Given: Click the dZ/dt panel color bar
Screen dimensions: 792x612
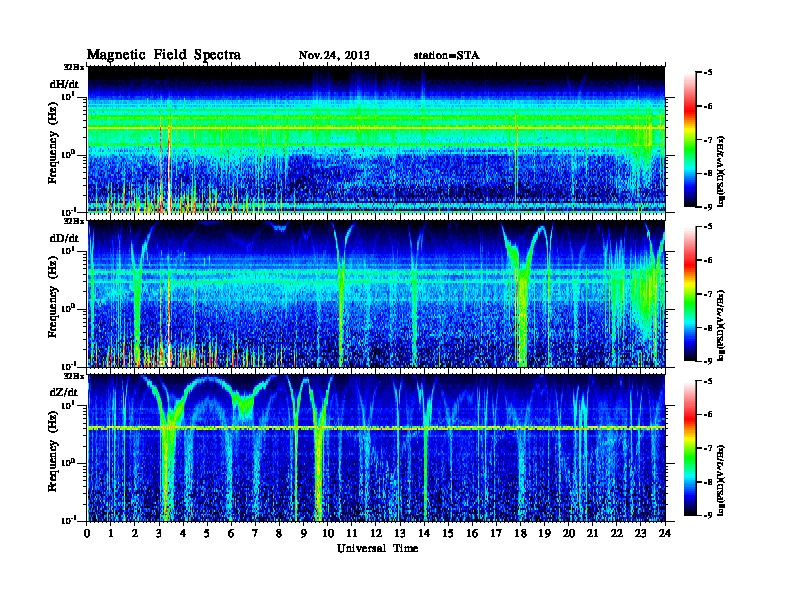Looking at the screenshot, I should 690,448.
